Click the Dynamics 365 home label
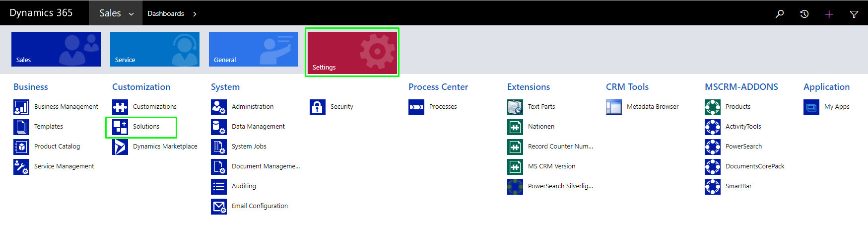 point(41,13)
